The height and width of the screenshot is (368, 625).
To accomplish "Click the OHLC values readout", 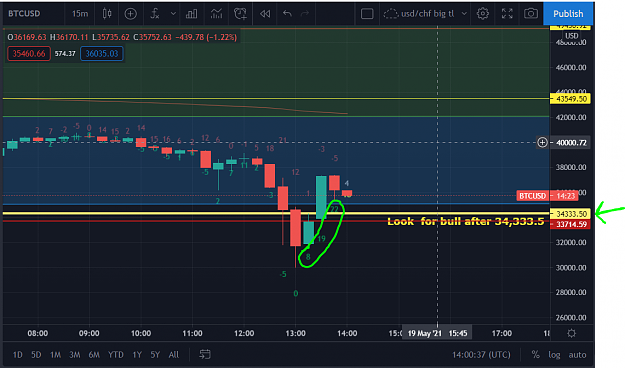I will [122, 37].
